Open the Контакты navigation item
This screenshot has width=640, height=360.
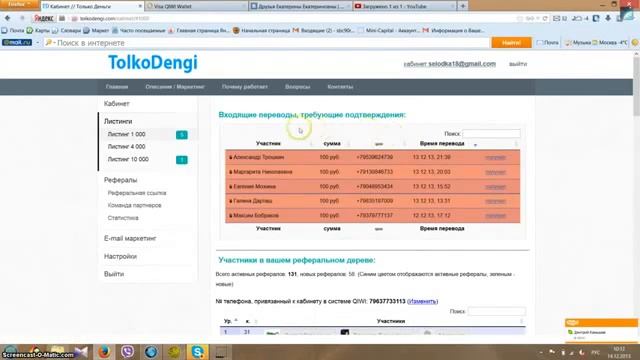340,87
